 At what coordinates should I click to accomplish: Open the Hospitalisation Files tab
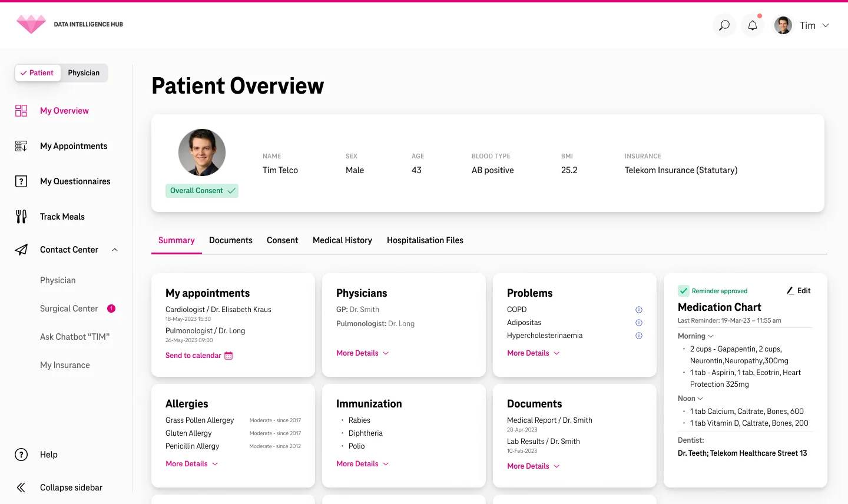425,240
